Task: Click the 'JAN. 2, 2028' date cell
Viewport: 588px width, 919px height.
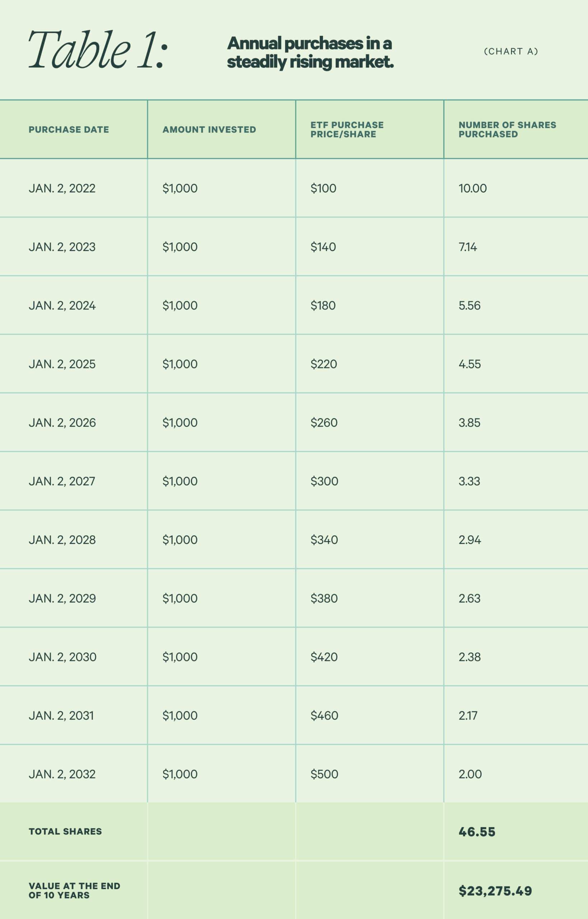Action: [62, 540]
